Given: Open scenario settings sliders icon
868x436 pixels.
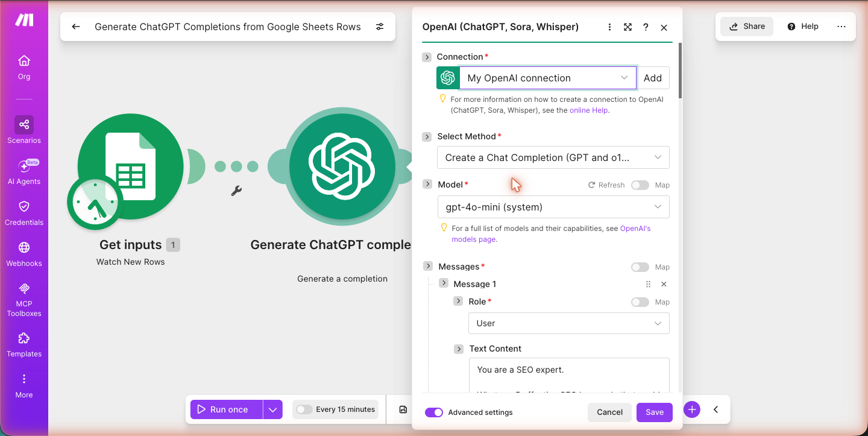Looking at the screenshot, I should pyautogui.click(x=380, y=27).
